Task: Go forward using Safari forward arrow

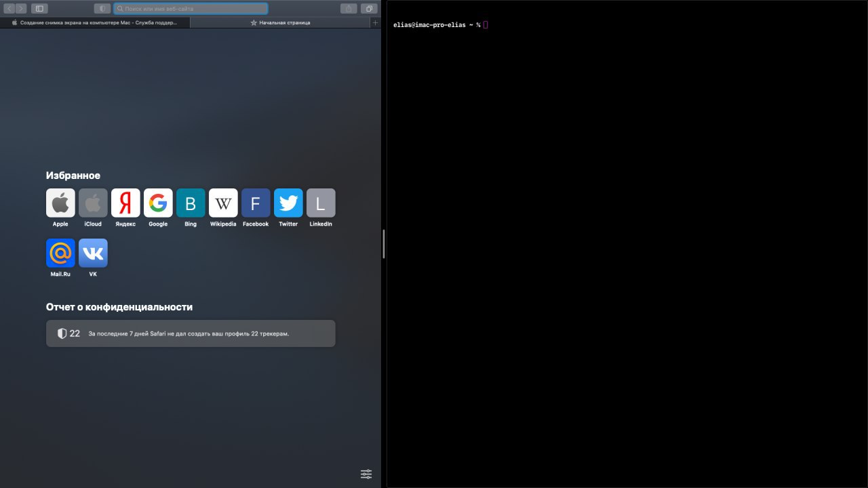Action: [x=21, y=9]
